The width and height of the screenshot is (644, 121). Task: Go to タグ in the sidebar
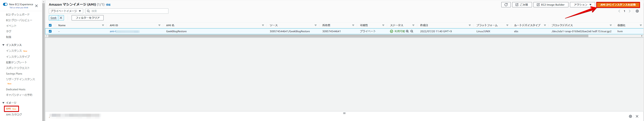[8, 31]
